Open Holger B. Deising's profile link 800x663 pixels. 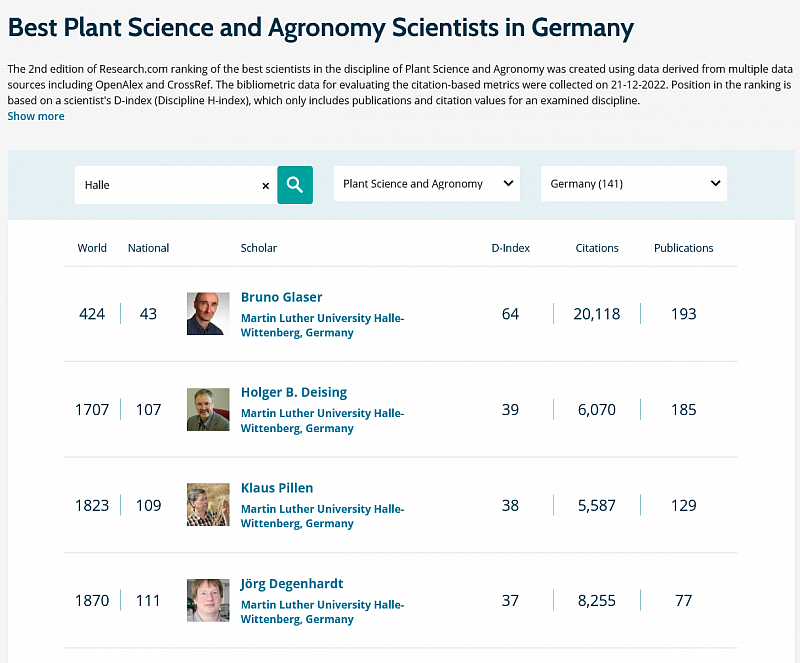294,392
